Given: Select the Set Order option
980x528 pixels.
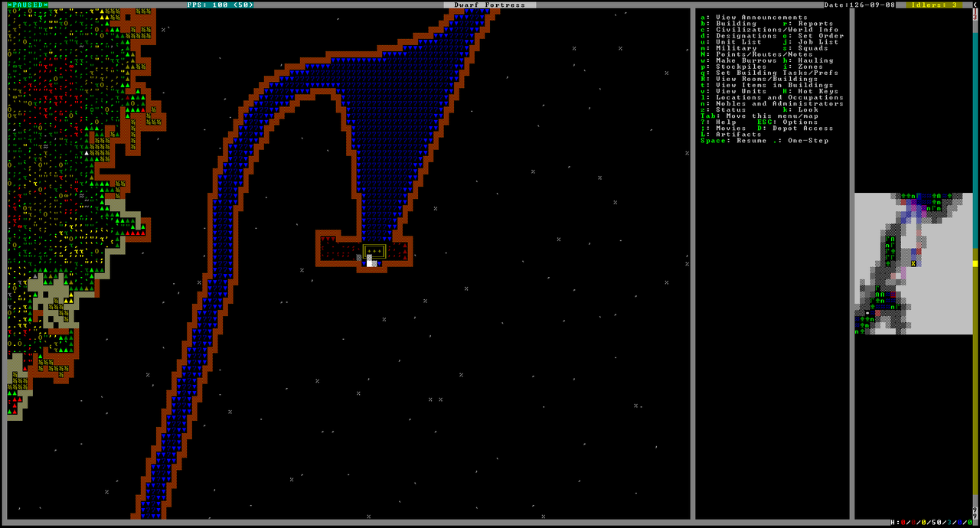Looking at the screenshot, I should 813,36.
